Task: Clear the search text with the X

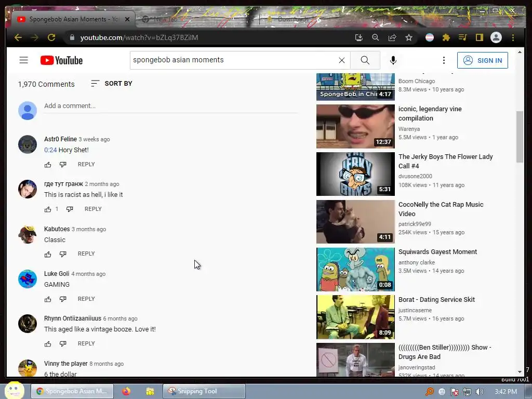Action: click(x=342, y=60)
